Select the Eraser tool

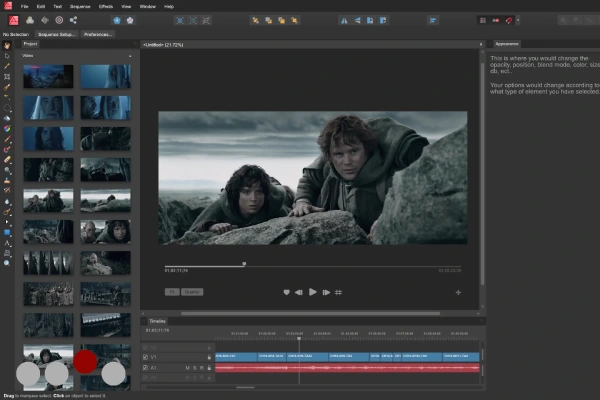coord(7,160)
